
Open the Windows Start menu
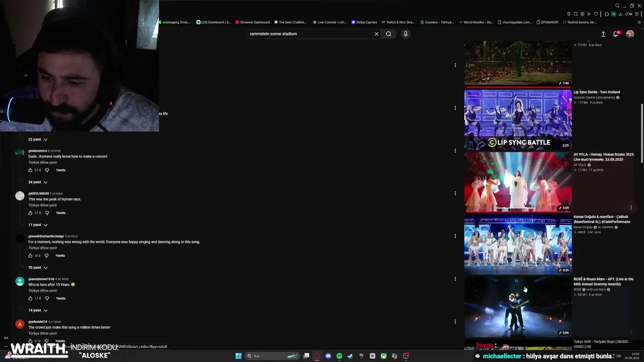point(238,356)
